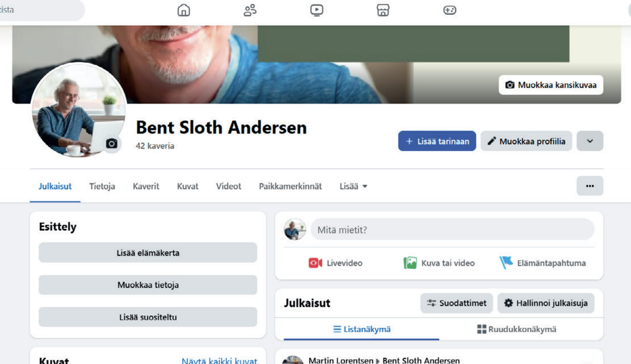Open the Watch video icon

(x=316, y=10)
